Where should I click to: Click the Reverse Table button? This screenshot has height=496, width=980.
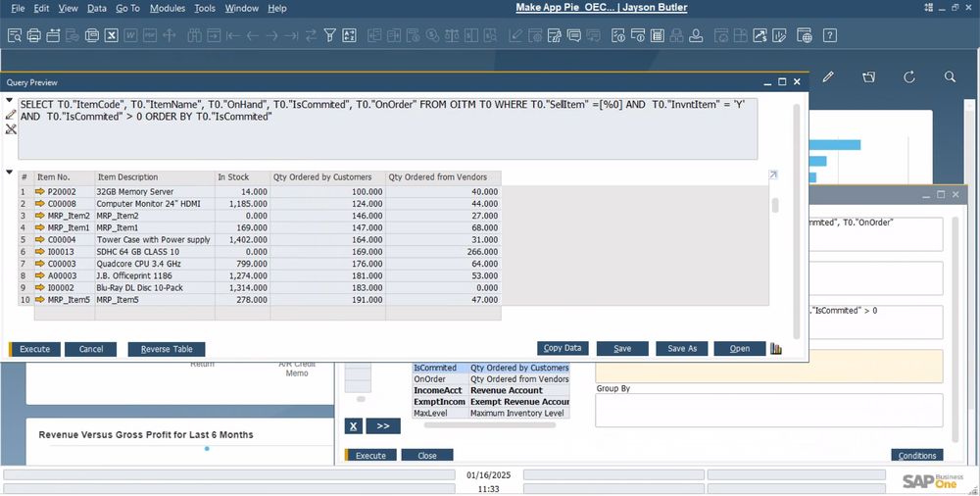167,349
